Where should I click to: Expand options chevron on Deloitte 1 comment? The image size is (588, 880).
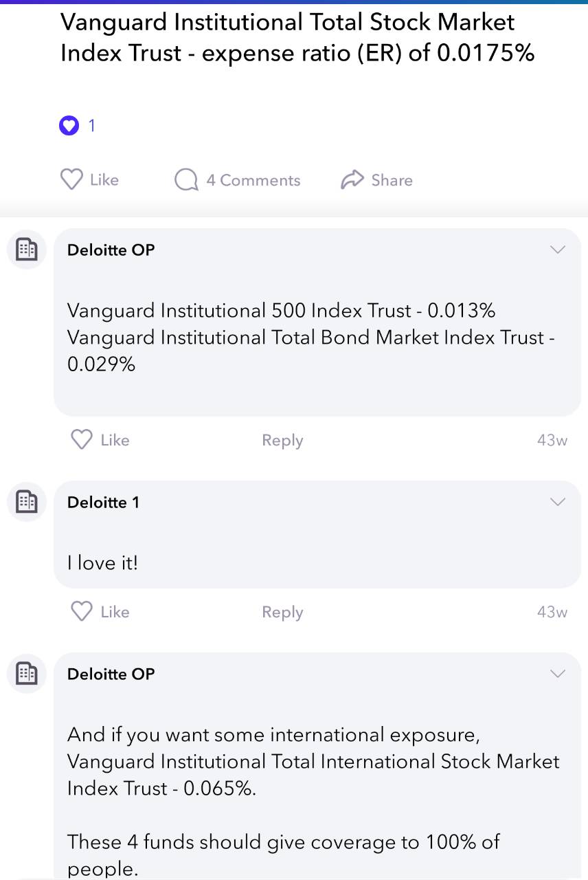click(558, 502)
